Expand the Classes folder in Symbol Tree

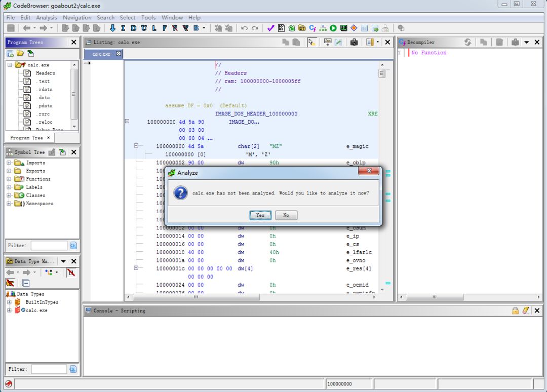9,195
